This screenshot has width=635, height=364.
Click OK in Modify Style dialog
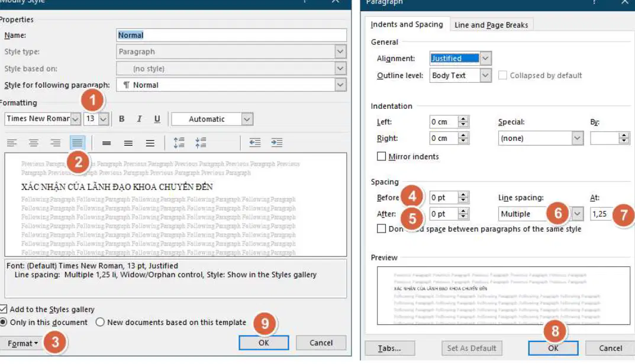pos(263,343)
